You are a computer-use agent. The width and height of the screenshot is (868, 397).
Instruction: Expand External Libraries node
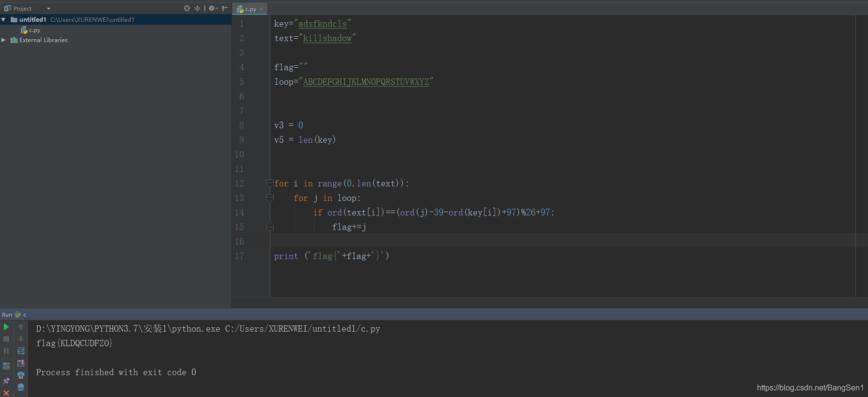coord(3,40)
